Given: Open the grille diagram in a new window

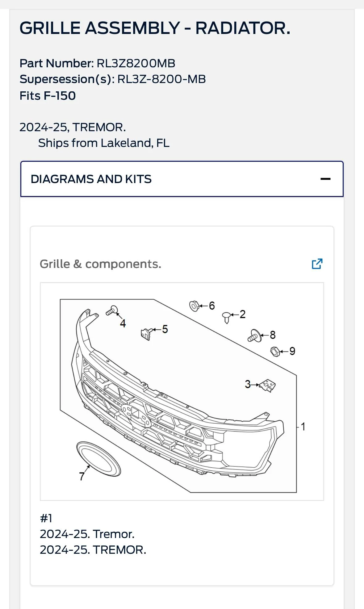Looking at the screenshot, I should pyautogui.click(x=317, y=264).
